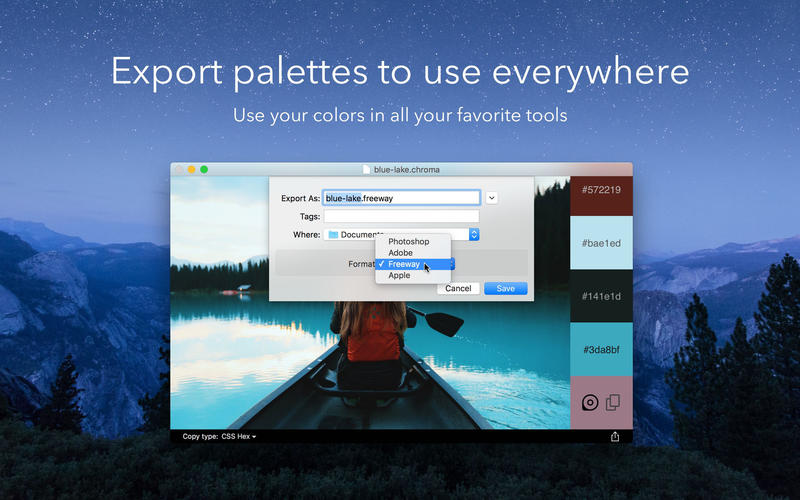Click the Export As filename field
The image size is (800, 500).
(402, 198)
